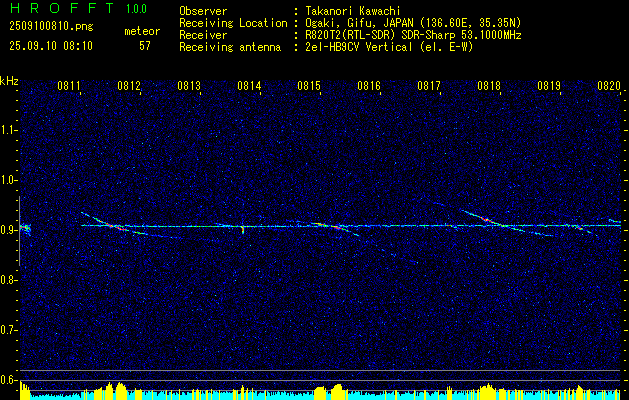Click receiver text R820T2(RTL-SDR) SDR-Sharp 53.1000MHz
The height and width of the screenshot is (400, 629).
(413, 35)
